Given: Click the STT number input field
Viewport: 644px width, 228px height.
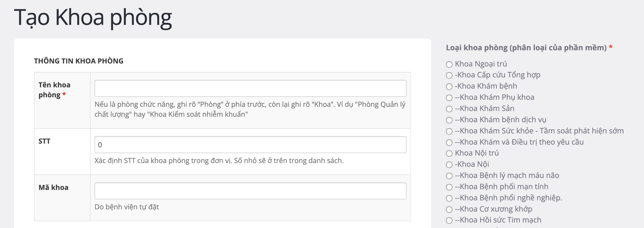Looking at the screenshot, I should tap(250, 145).
